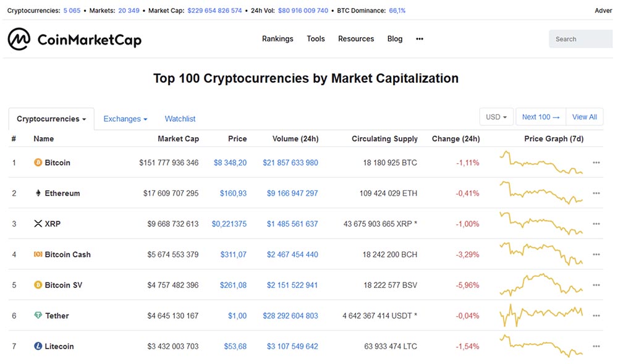Open Ethereum price link $160,93
The image size is (618, 364).
tap(233, 193)
